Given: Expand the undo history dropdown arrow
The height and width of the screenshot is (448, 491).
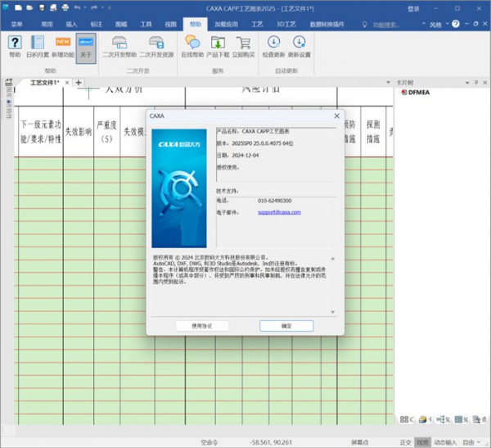Looking at the screenshot, I should [x=85, y=8].
